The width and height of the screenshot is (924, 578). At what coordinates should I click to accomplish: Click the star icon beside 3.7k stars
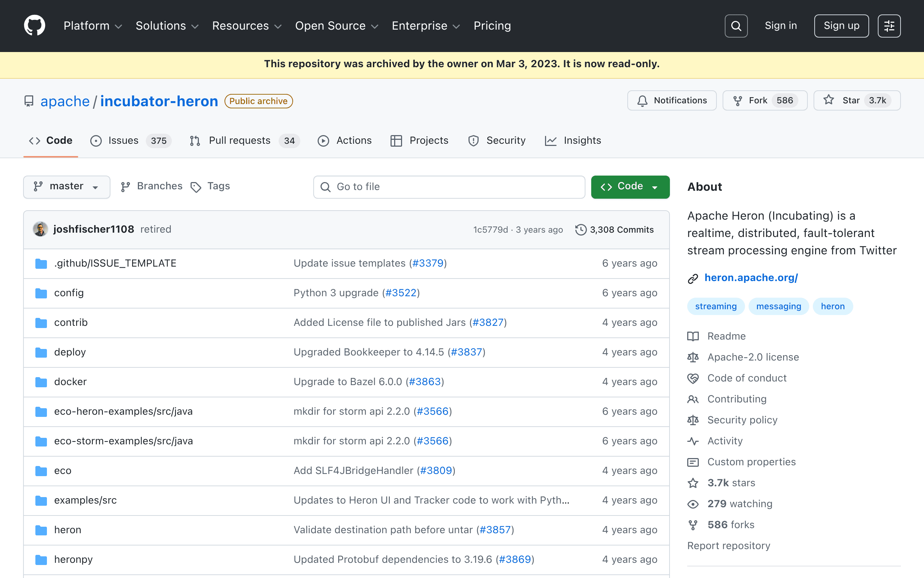(x=693, y=483)
